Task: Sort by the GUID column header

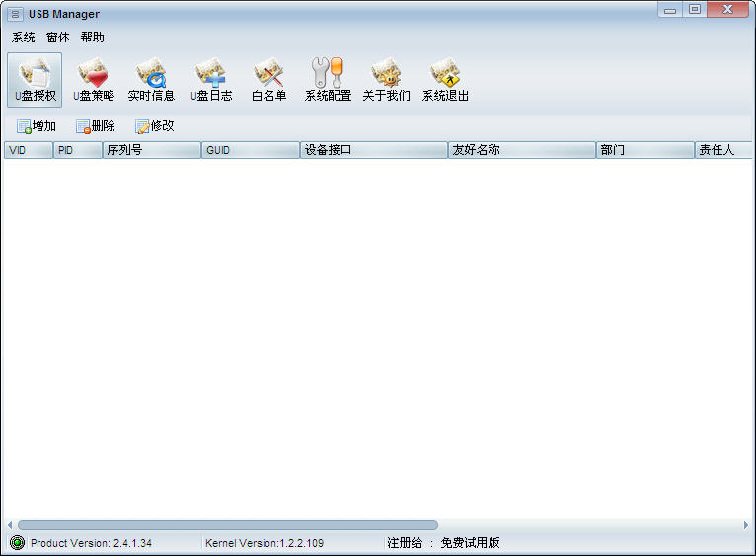Action: pos(251,150)
